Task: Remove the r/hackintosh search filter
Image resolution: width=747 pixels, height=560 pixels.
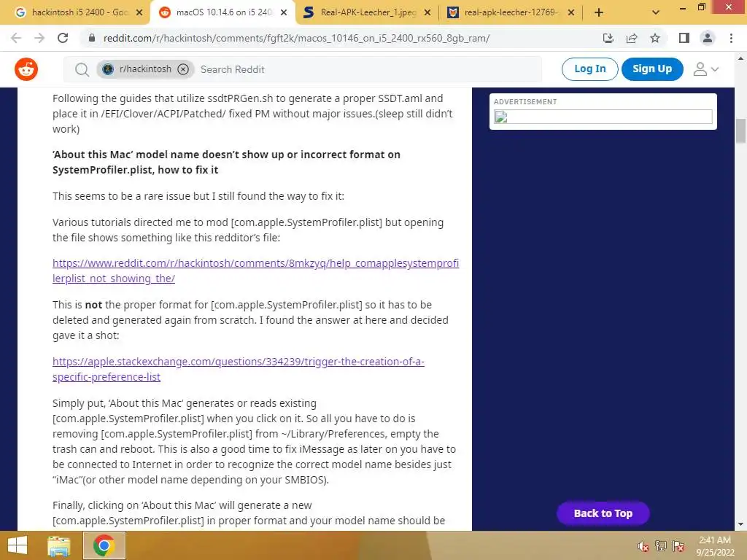Action: click(x=183, y=69)
